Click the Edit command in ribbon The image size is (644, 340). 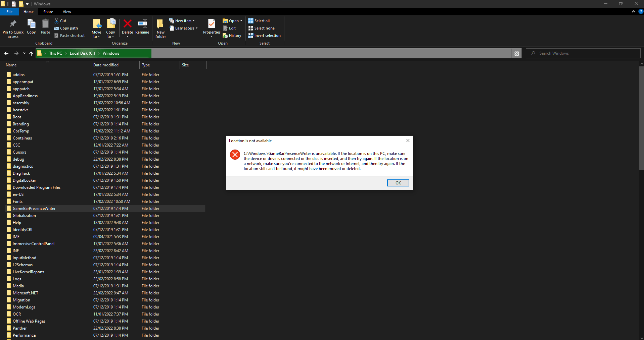229,28
